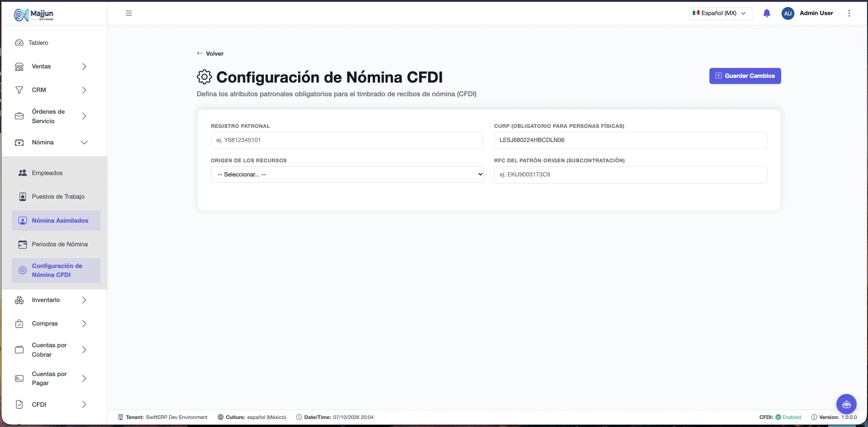Open Periodos de Nómina menu entry

pos(56,244)
